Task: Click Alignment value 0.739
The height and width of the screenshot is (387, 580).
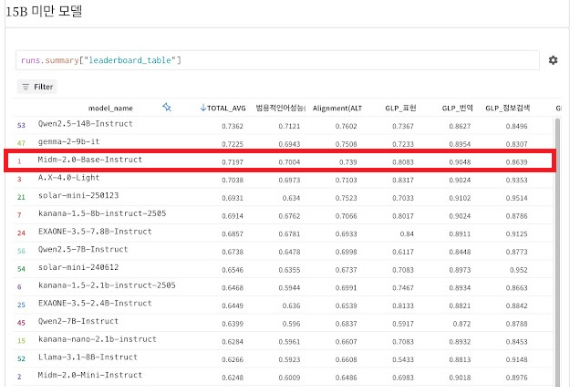Action: 348,162
